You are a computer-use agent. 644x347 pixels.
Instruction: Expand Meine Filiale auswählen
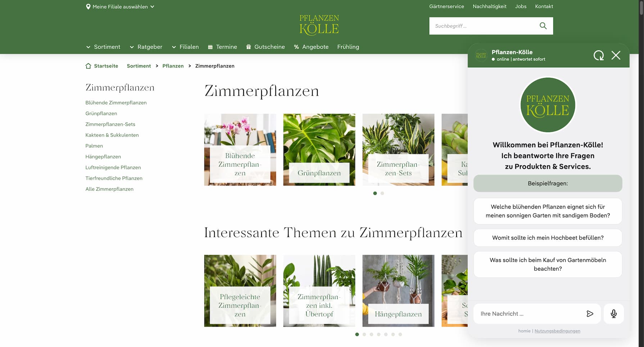click(x=120, y=6)
